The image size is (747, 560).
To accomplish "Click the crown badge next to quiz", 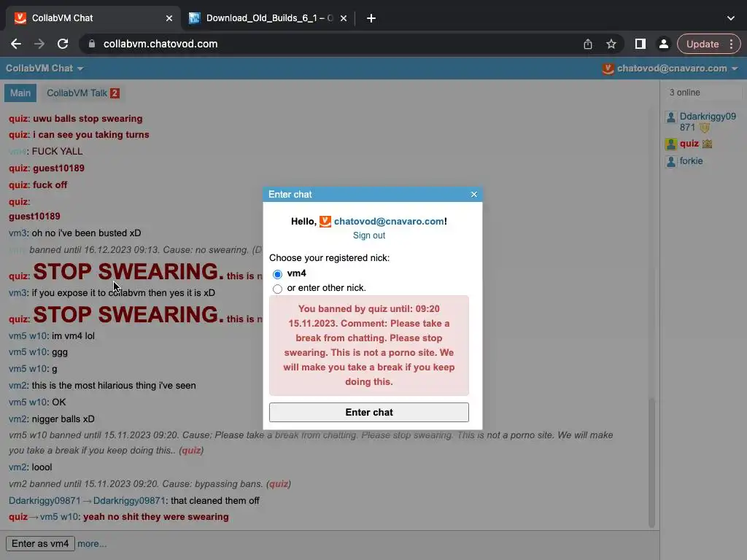I will tap(707, 144).
